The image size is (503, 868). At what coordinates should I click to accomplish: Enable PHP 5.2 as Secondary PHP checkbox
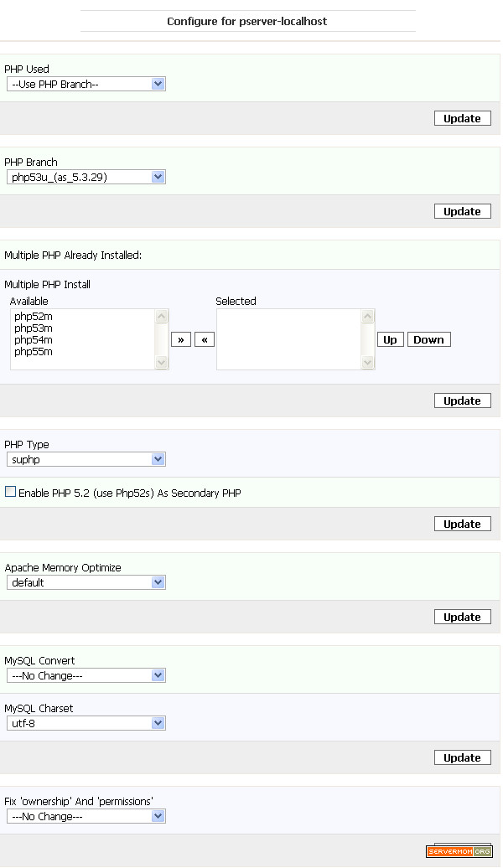11,492
